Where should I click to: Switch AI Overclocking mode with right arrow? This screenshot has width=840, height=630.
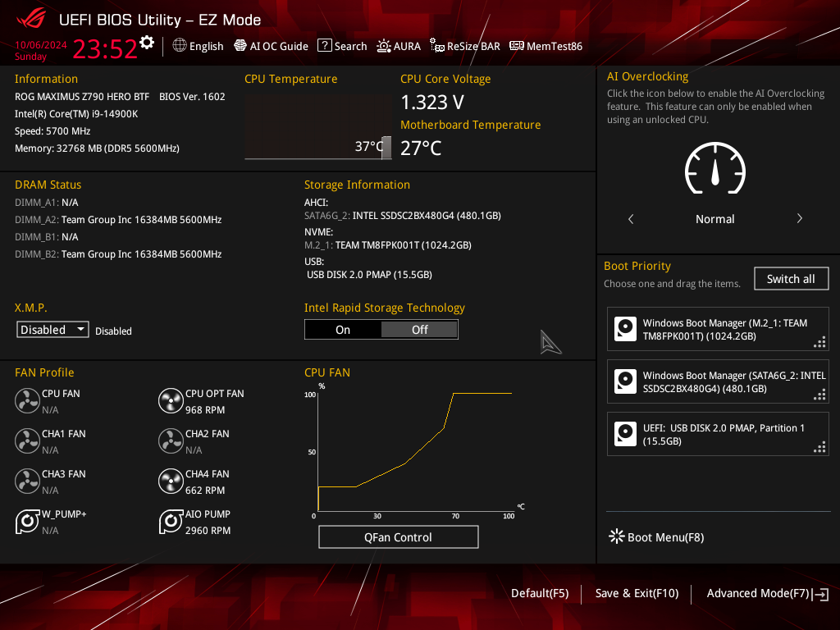799,218
